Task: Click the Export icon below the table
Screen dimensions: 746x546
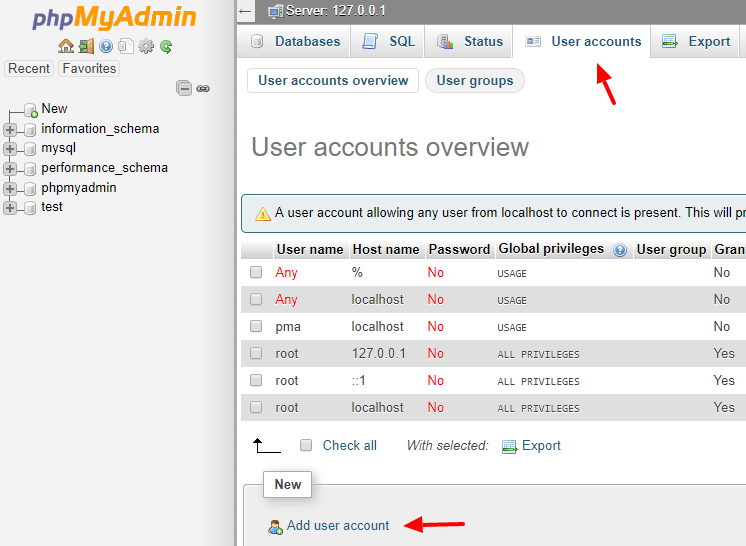Action: pos(510,447)
